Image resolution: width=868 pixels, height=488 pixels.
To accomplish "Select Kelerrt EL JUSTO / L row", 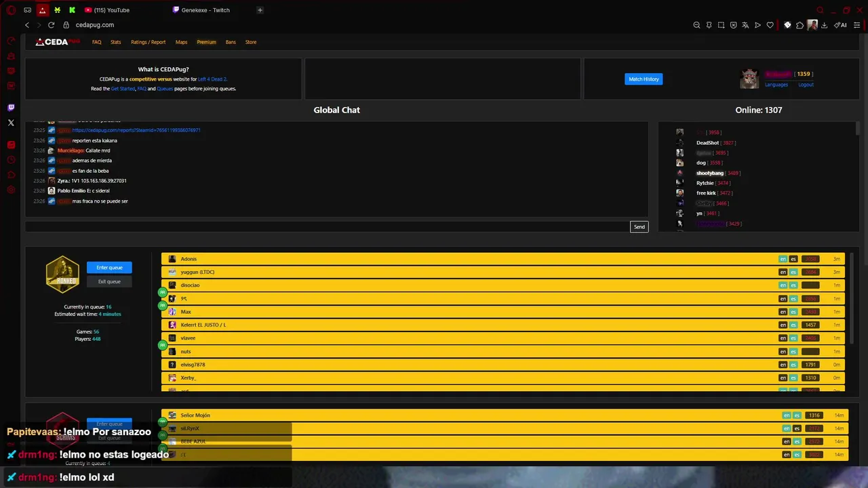I will coord(503,325).
